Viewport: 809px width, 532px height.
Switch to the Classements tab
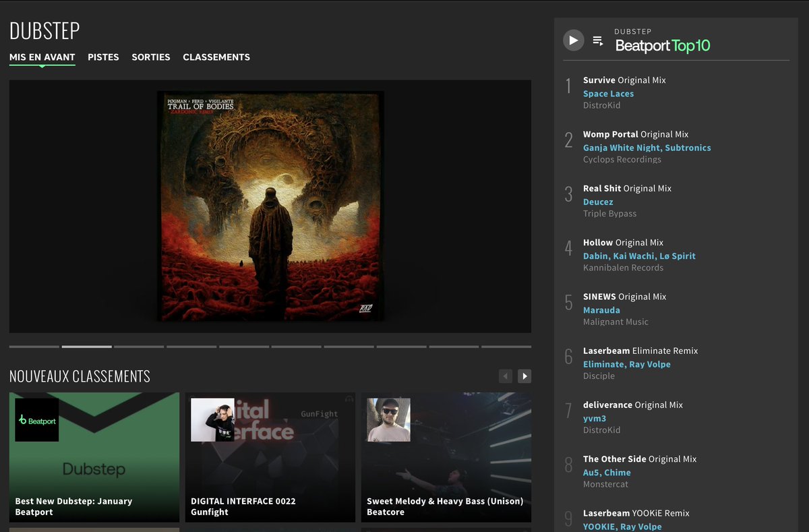(x=216, y=57)
